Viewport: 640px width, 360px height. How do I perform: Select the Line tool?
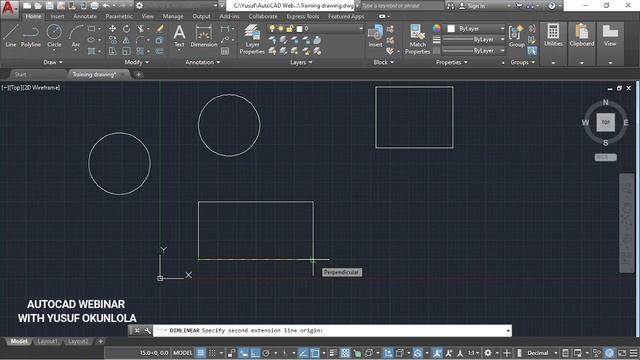11,36
